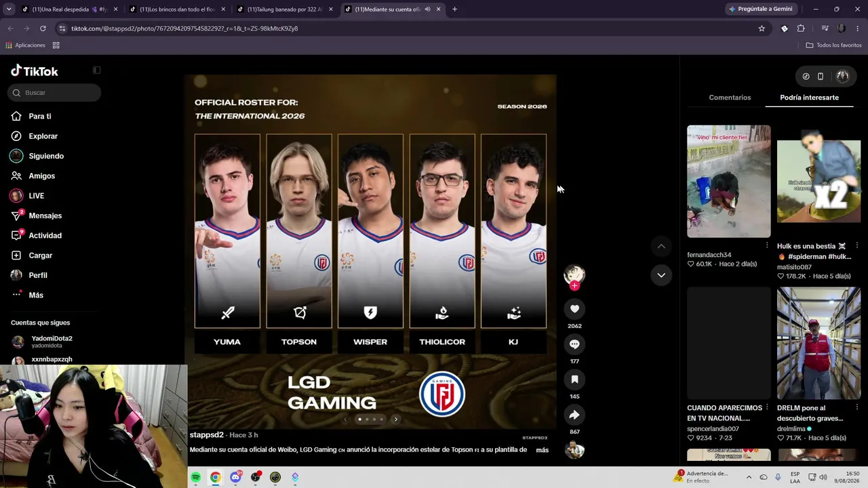
Task: Expand the Más menu
Action: pos(35,296)
